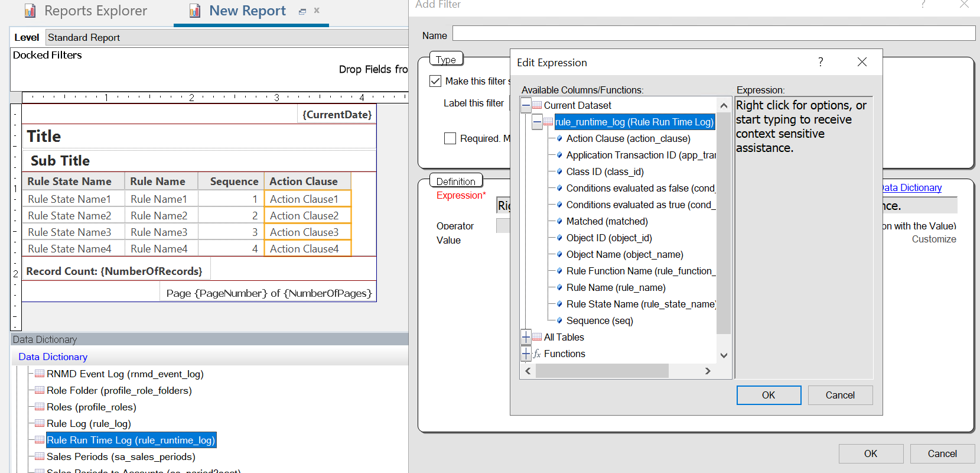Expand the All Tables node

(526, 337)
